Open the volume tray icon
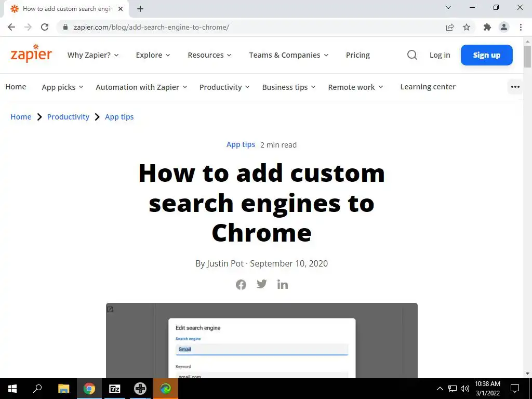 [465, 389]
